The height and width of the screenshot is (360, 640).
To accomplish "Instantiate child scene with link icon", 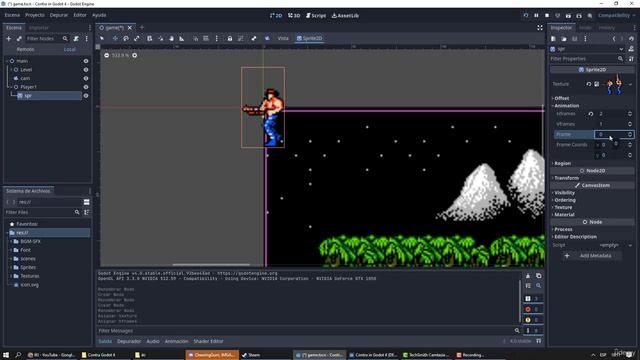I will [x=19, y=38].
